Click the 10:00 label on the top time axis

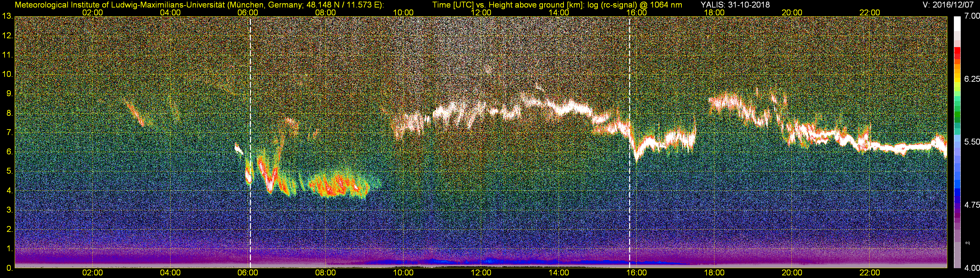[403, 12]
